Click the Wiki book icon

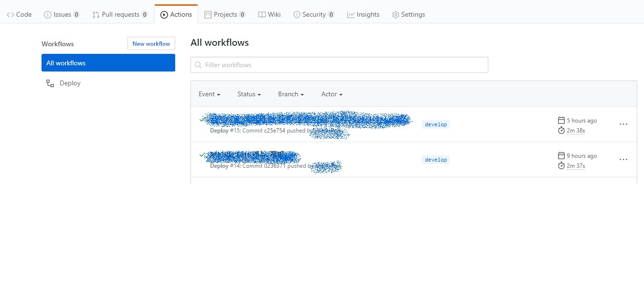[x=262, y=15]
